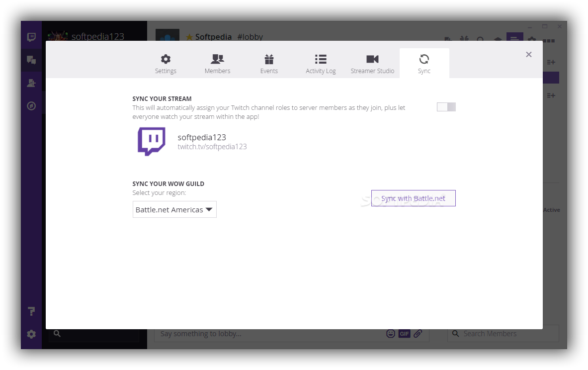This screenshot has width=588, height=370.
Task: Click the Twitch home icon in sidebar
Action: point(31,37)
